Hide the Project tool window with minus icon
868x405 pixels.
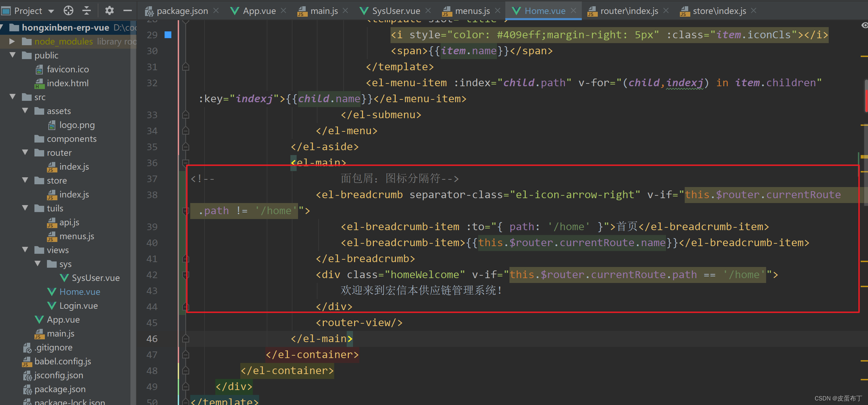[x=128, y=11]
